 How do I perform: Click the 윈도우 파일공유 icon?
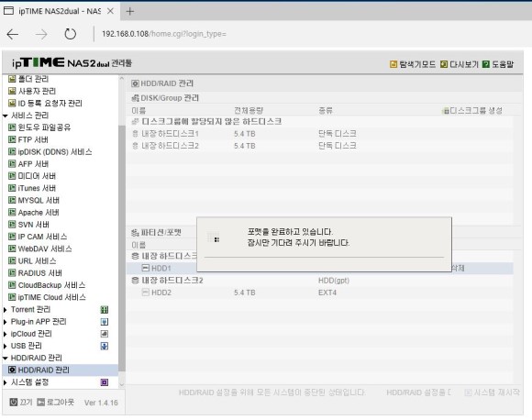(12, 127)
